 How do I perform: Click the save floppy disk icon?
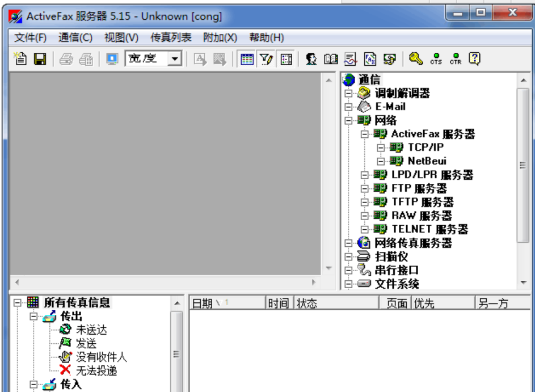(x=40, y=59)
